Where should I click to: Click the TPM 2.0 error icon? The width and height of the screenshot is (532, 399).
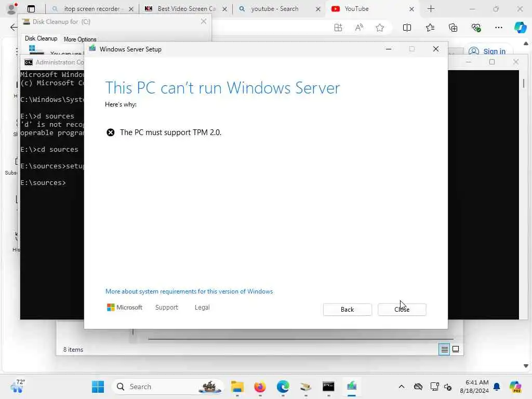[111, 132]
